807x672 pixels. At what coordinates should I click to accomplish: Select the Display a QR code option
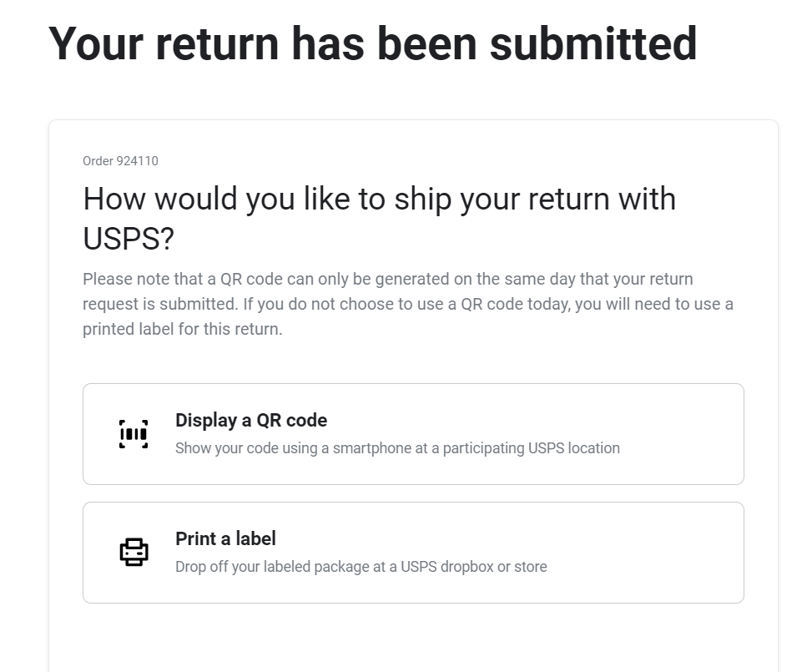click(413, 433)
